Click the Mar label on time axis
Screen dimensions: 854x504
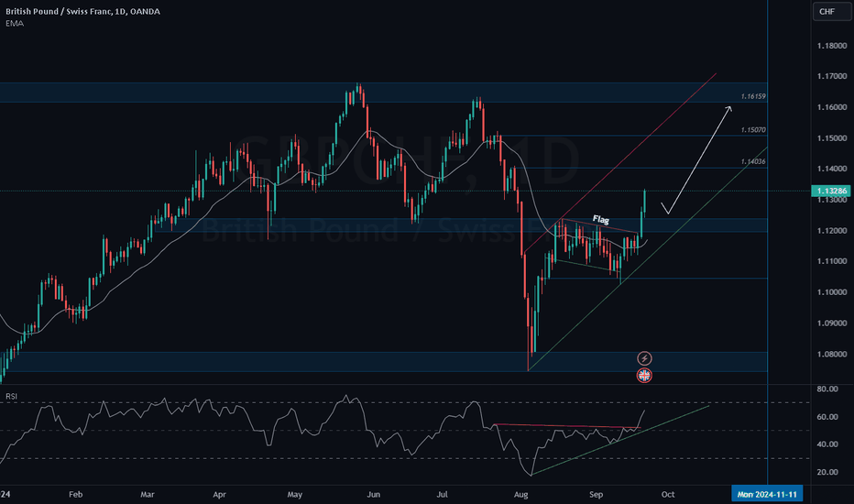click(147, 495)
